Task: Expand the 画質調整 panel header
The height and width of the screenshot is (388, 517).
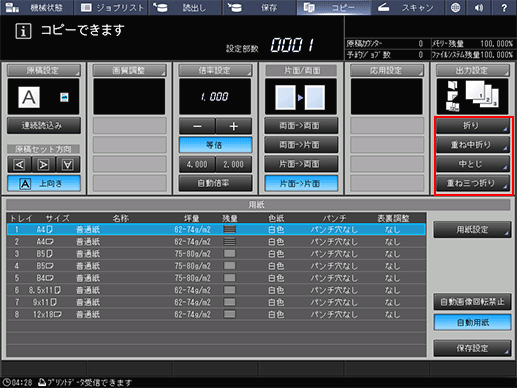Action: pyautogui.click(x=129, y=70)
